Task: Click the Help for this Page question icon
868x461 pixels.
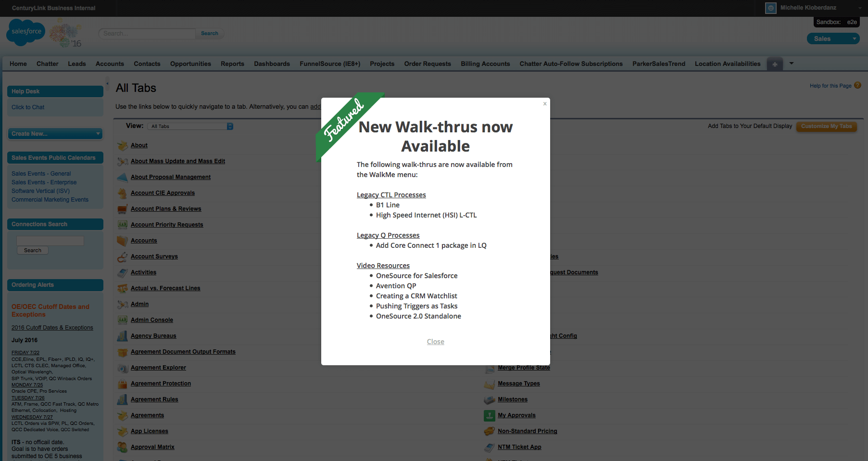Action: point(857,85)
